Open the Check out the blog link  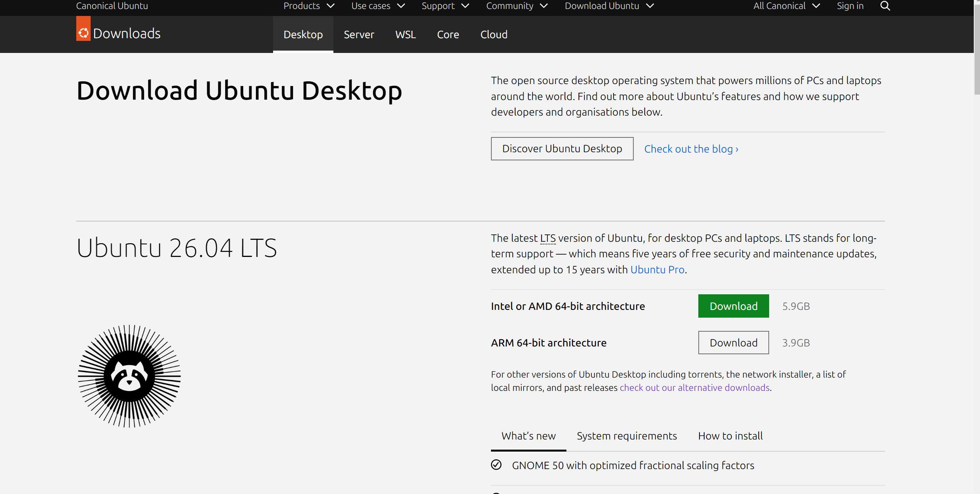691,149
